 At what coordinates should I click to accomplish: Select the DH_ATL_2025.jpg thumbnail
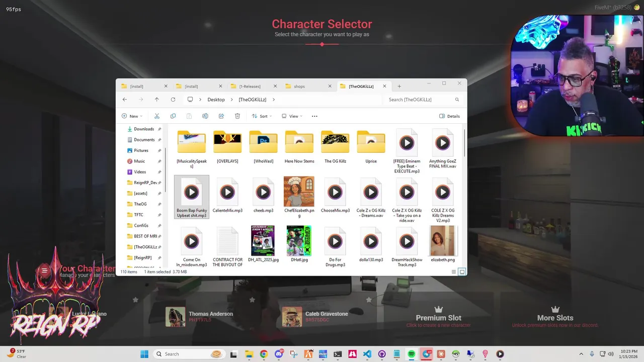[263, 241]
